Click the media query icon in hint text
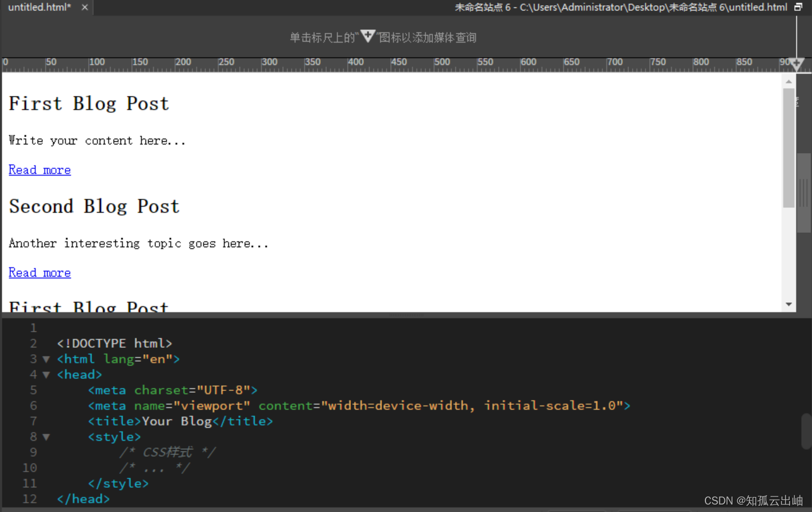The width and height of the screenshot is (812, 512). (368, 36)
